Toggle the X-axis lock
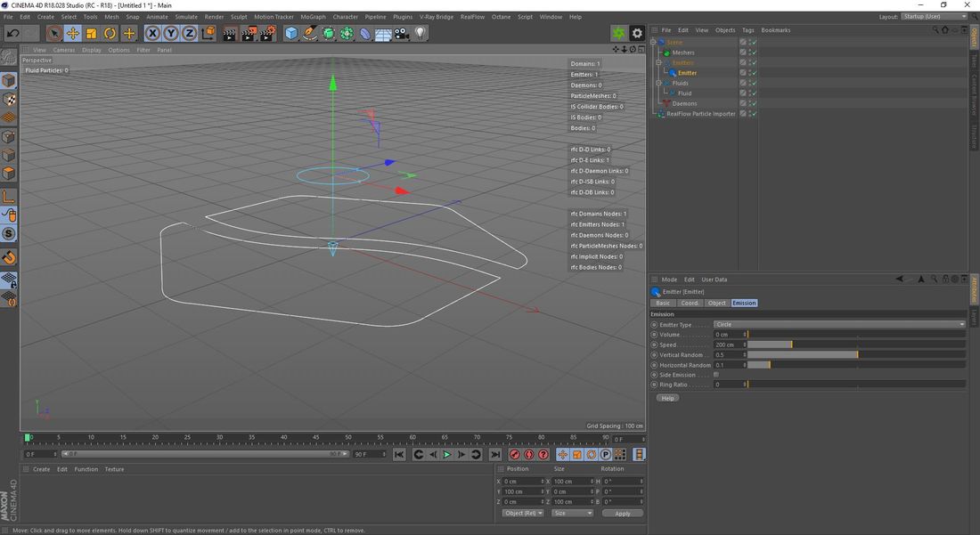Viewport: 980px width, 535px height. coord(152,33)
